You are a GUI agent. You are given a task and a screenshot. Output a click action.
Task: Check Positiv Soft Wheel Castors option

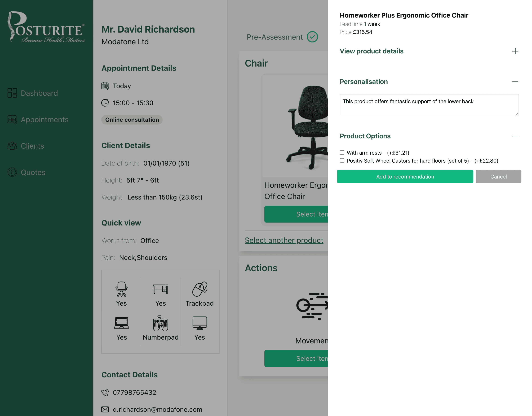pos(342,161)
